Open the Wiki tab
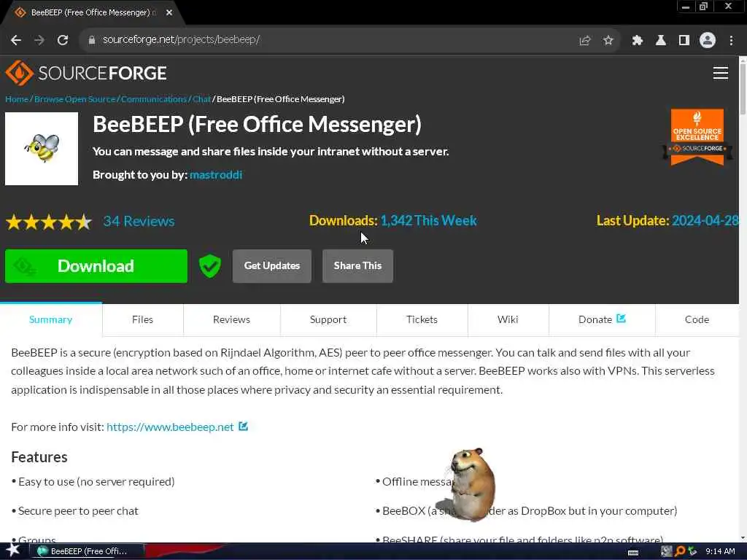The image size is (747, 560). (x=508, y=319)
